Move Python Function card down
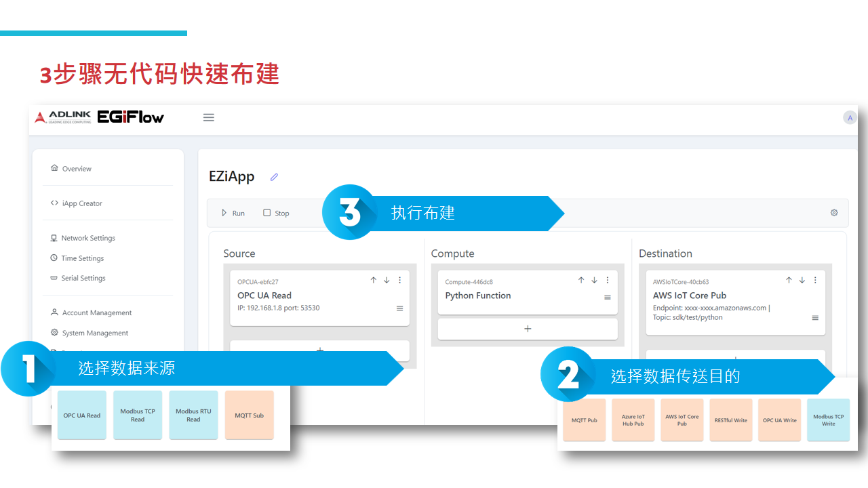The width and height of the screenshot is (868, 488). coord(594,280)
